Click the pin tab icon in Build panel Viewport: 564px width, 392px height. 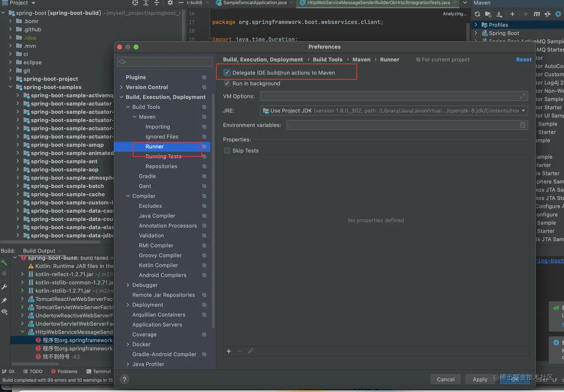click(x=4, y=300)
